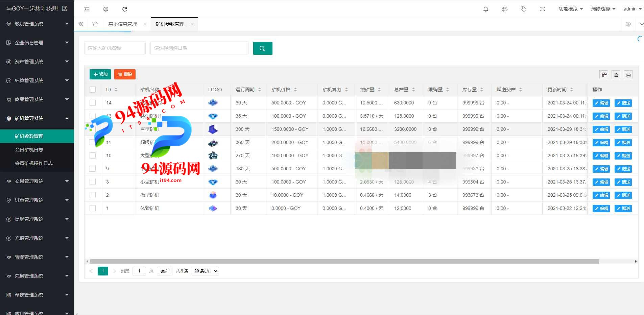Sort by 更新时间 column arrows
Screen dimensions: 644x315
[572, 90]
